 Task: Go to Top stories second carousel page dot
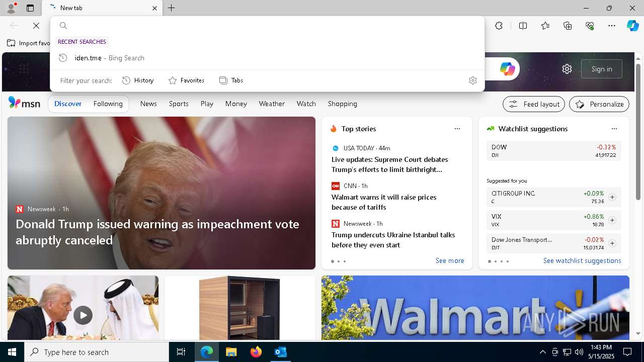[339, 261]
